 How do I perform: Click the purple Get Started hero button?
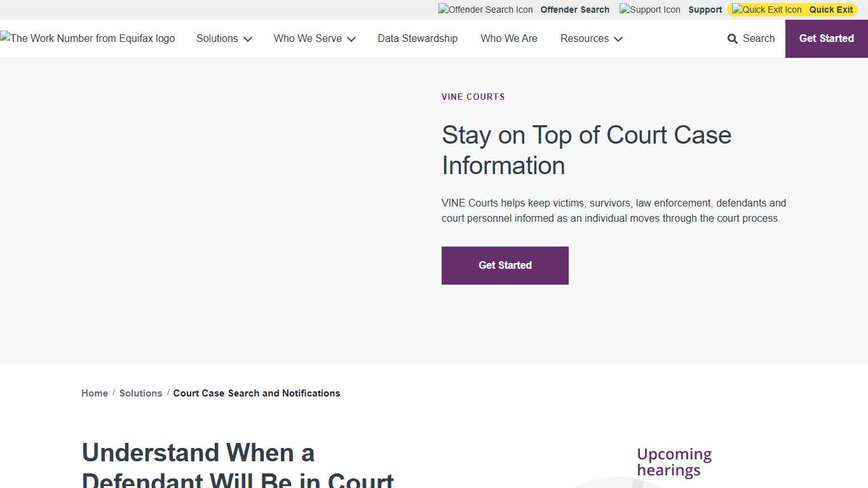(x=505, y=265)
